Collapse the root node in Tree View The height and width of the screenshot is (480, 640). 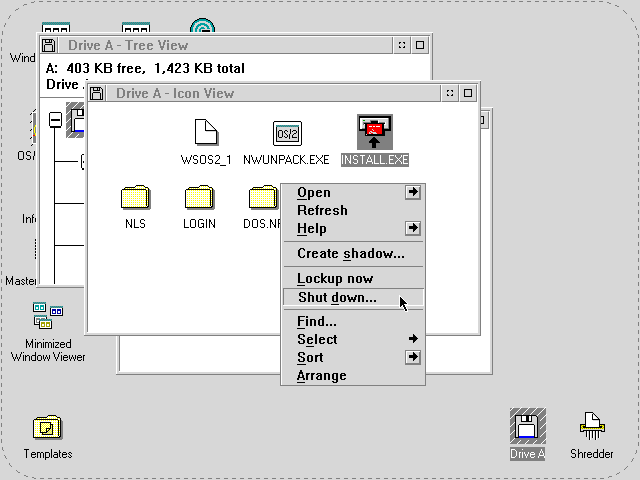(55, 120)
